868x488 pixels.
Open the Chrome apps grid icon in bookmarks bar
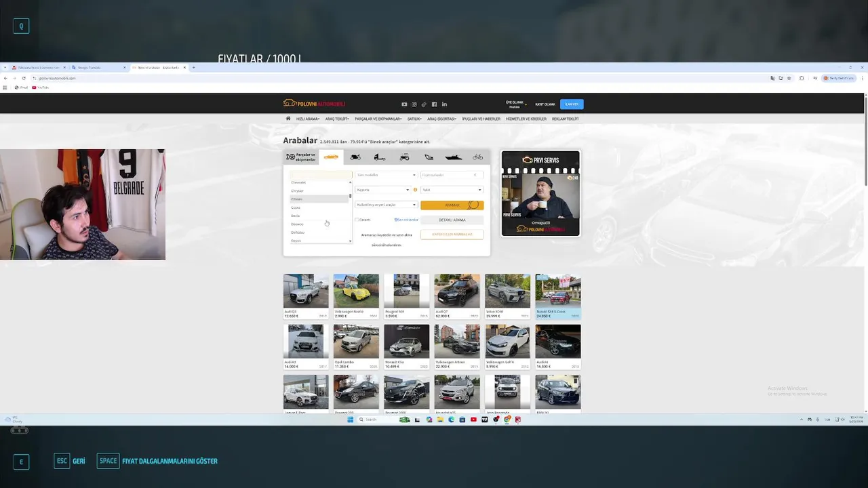5,87
